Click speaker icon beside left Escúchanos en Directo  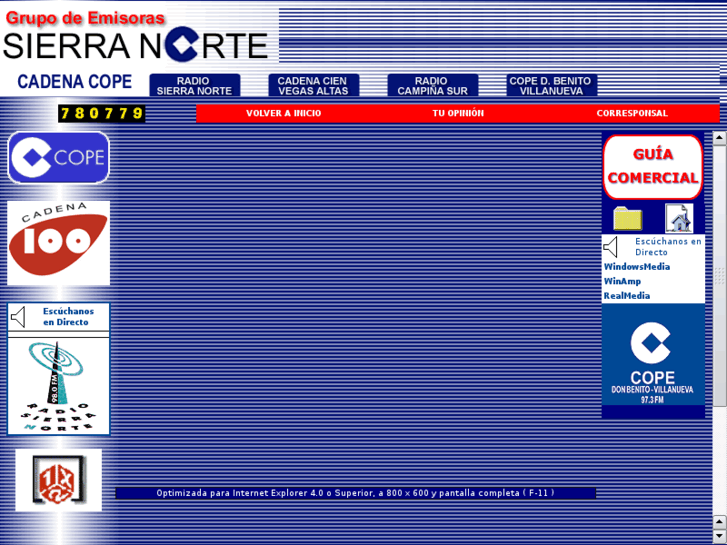pos(18,317)
